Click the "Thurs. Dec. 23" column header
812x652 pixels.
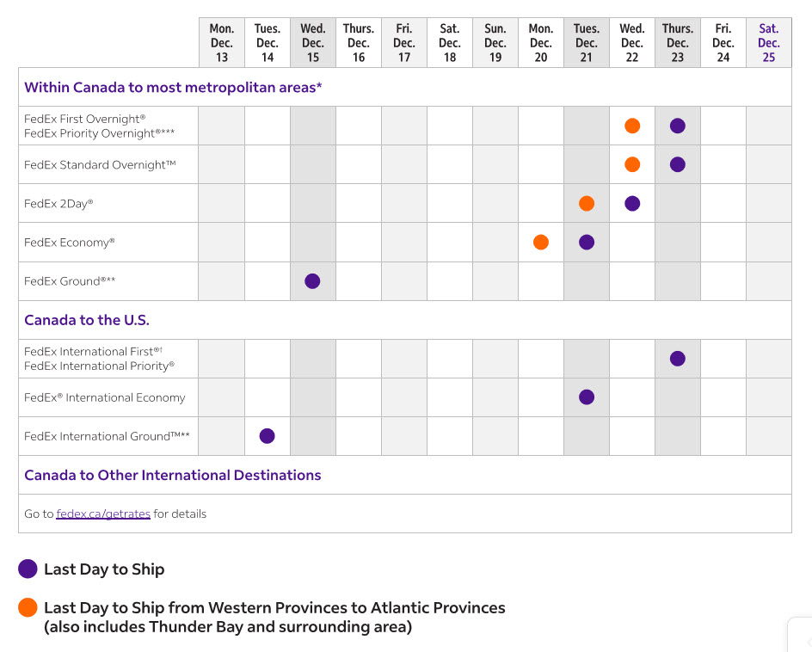677,43
